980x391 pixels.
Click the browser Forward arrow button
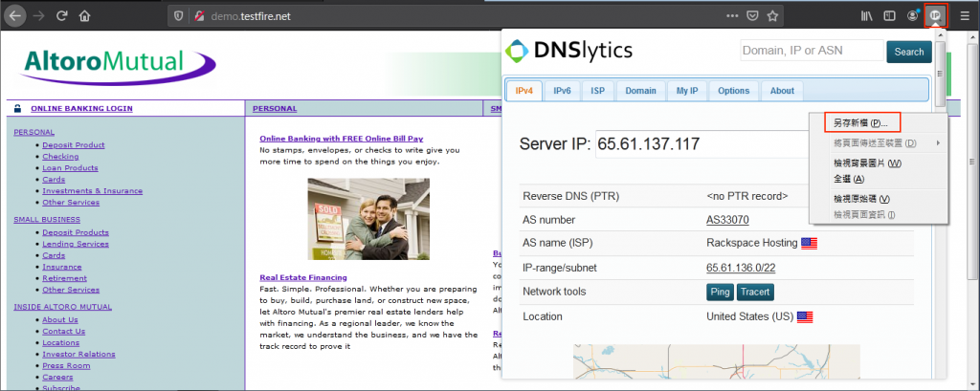tap(38, 16)
